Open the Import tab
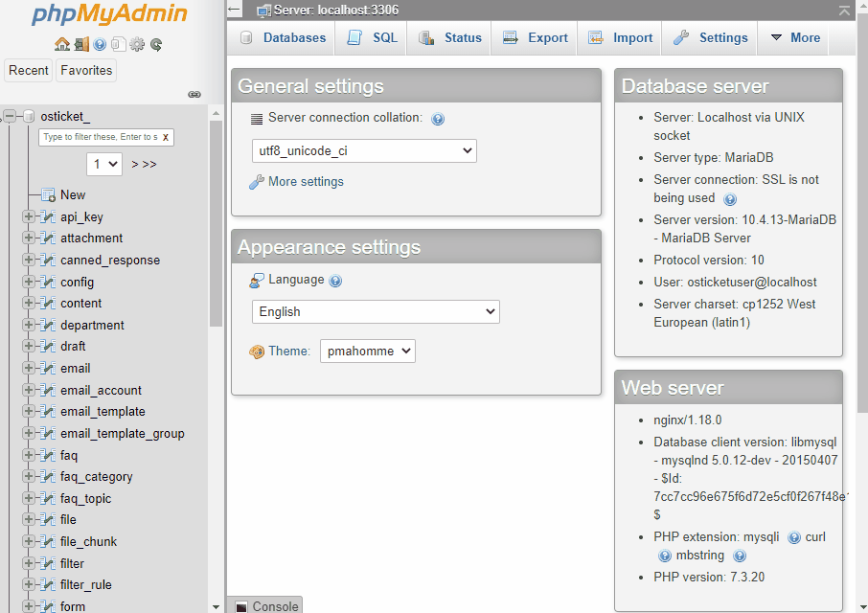Viewport: 868px width, 613px height. pos(621,37)
